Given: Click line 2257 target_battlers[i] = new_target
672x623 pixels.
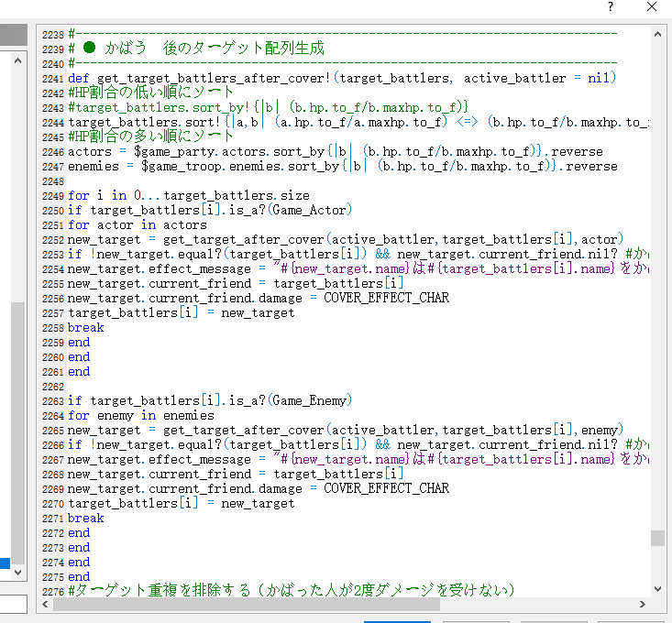Looking at the screenshot, I should click(x=182, y=313).
